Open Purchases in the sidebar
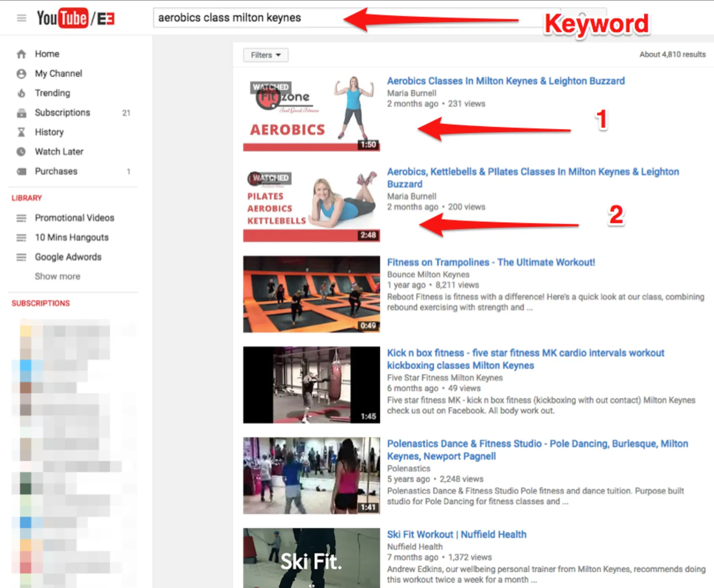This screenshot has width=714, height=588. tap(56, 171)
